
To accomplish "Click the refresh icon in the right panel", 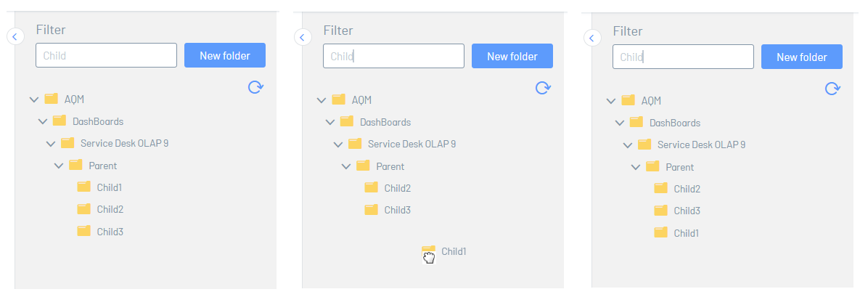I will (x=832, y=89).
